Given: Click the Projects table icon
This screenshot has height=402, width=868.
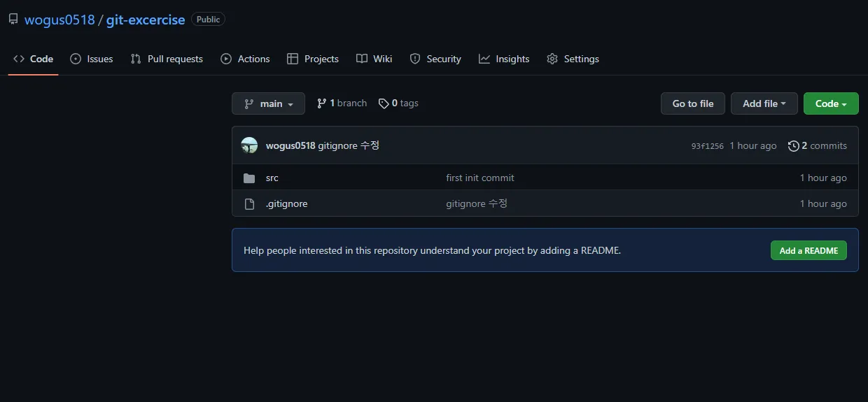Looking at the screenshot, I should coord(293,59).
